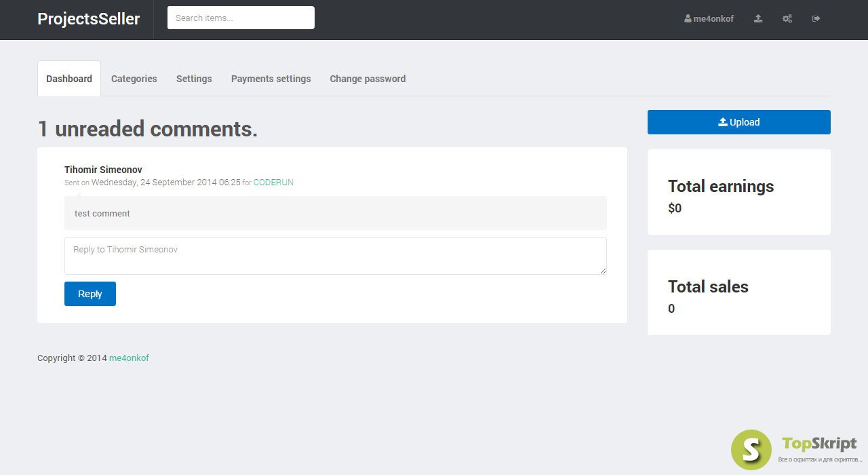868x475 pixels.
Task: Open the Settings tab
Action: (194, 79)
